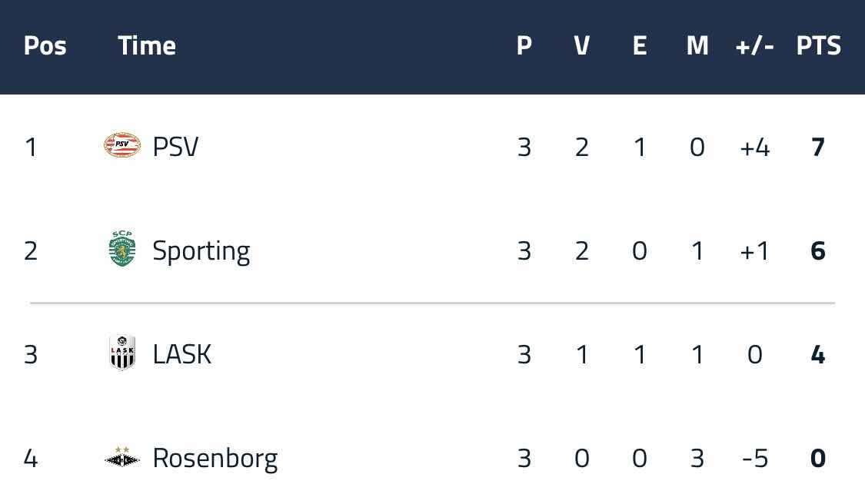Select the LASK team name
Image resolution: width=865 pixels, height=504 pixels.
coord(182,354)
